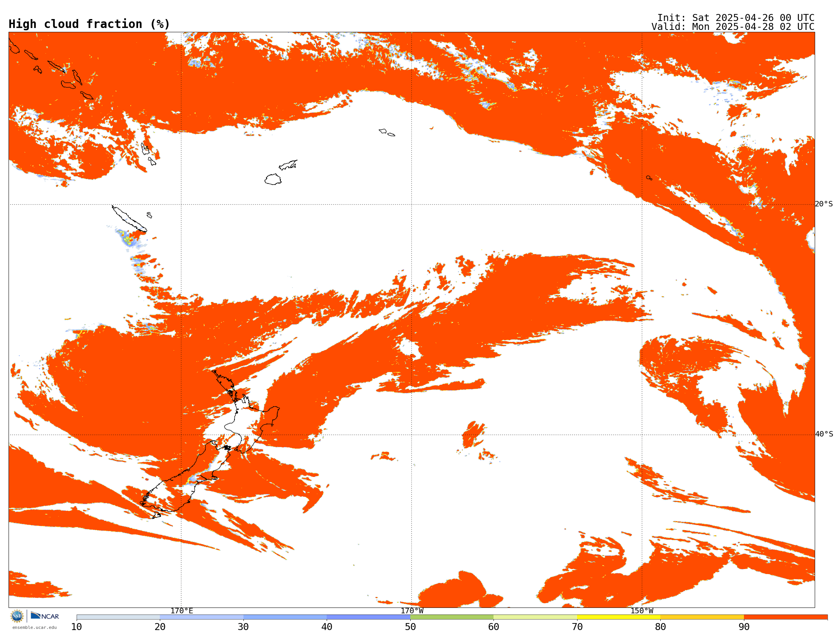Image resolution: width=840 pixels, height=632 pixels.
Task: Click the colorbar tick label 60
Action: click(x=493, y=627)
